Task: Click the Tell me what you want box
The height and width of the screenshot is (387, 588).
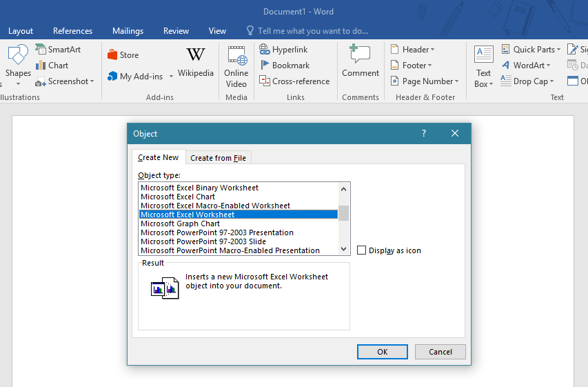Action: [313, 31]
